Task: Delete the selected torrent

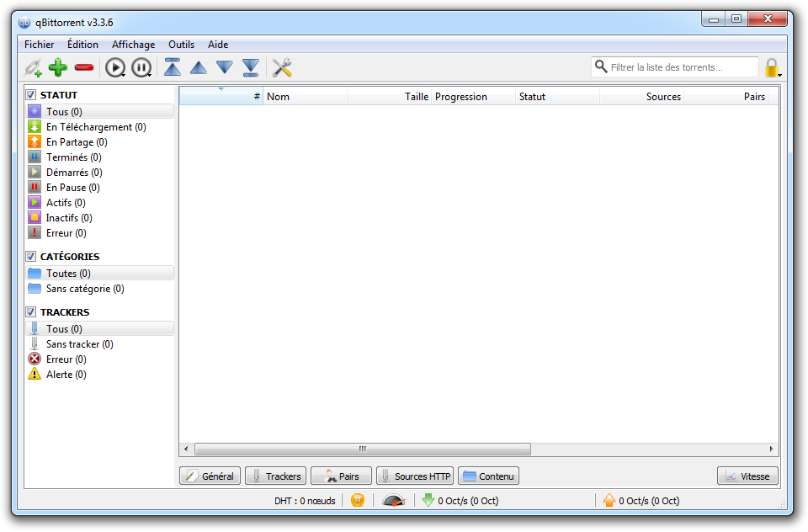Action: click(x=83, y=67)
